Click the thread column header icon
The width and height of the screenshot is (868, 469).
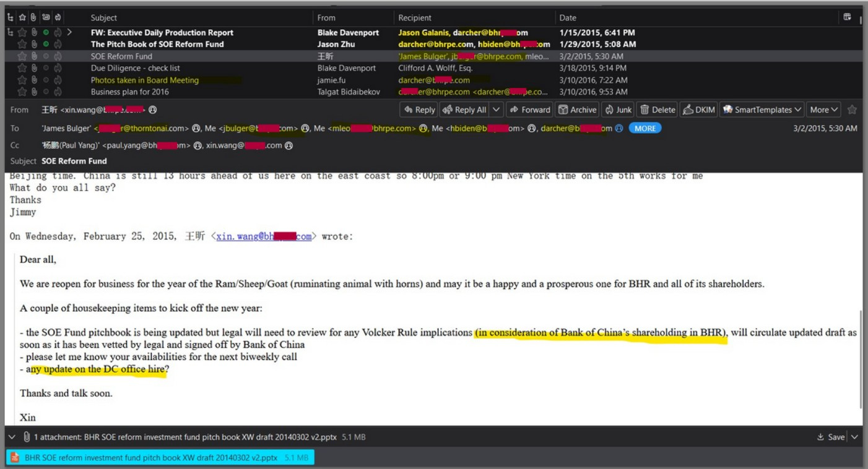(10, 17)
